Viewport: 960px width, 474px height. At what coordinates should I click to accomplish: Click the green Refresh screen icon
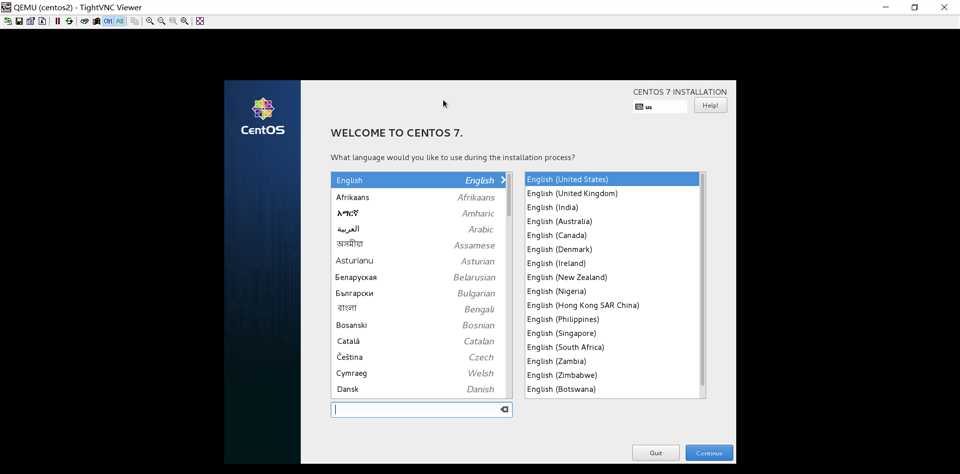pos(69,21)
